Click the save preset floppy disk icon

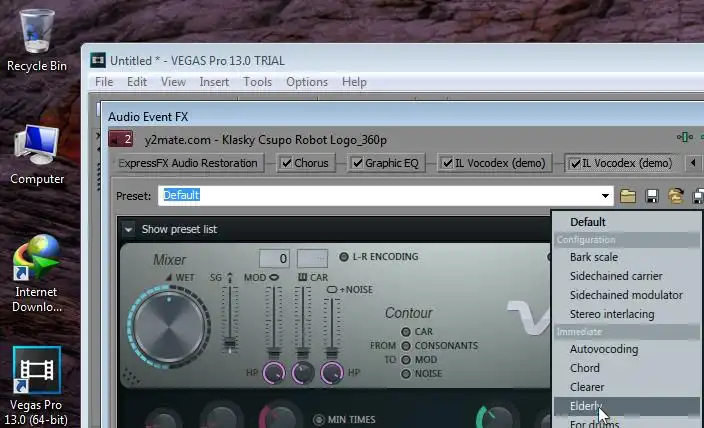(x=651, y=196)
